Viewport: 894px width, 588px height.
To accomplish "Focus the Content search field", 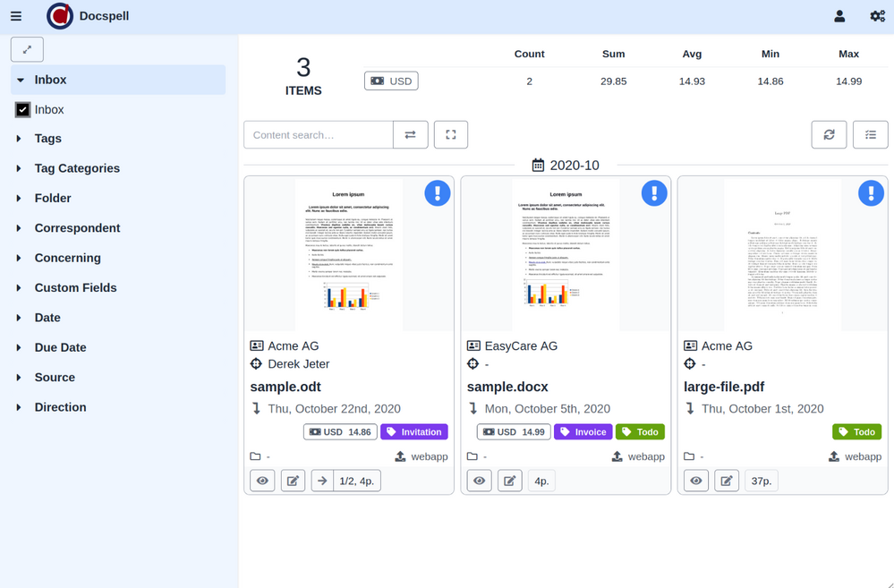I will tap(319, 135).
